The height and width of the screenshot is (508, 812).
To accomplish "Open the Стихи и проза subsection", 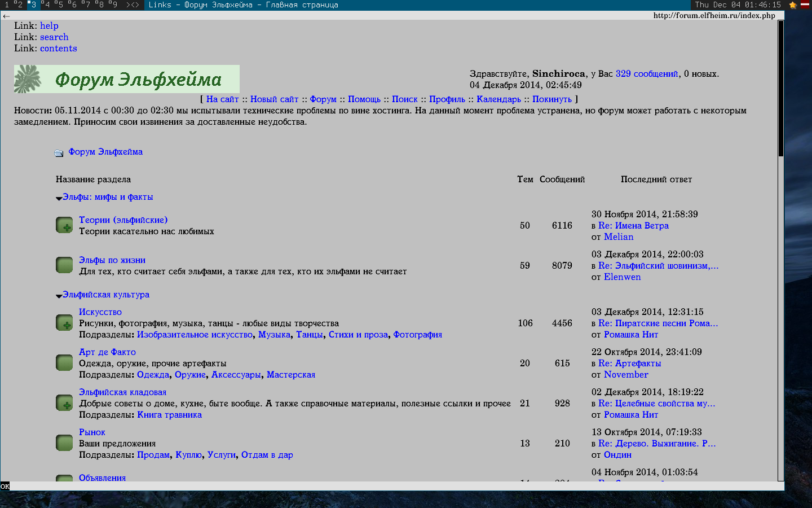I will pyautogui.click(x=359, y=335).
